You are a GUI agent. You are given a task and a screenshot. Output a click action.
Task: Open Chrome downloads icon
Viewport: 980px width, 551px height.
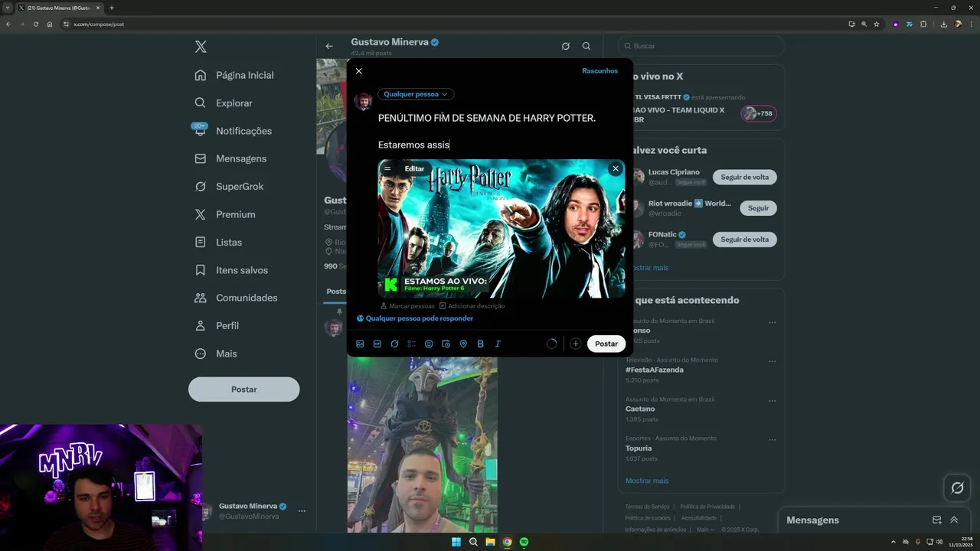pos(944,24)
